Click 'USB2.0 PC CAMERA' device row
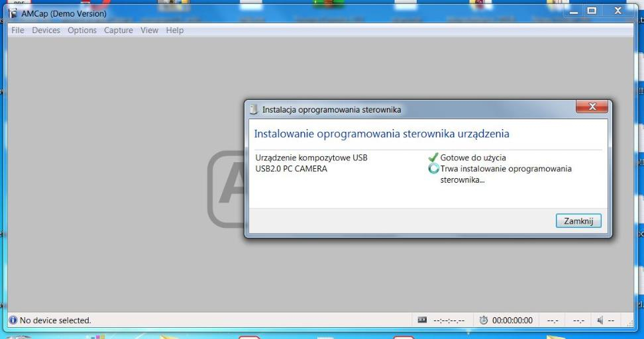The height and width of the screenshot is (339, 644). [x=292, y=169]
